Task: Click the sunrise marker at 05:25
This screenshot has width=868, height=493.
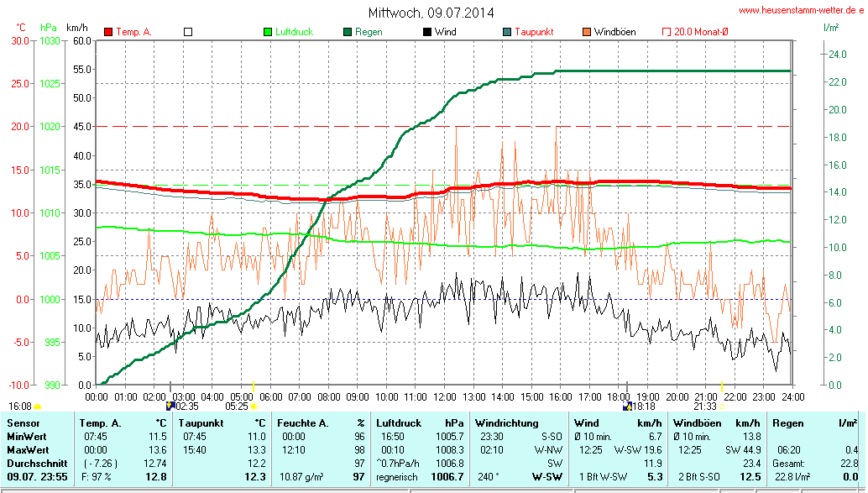Action: (254, 406)
